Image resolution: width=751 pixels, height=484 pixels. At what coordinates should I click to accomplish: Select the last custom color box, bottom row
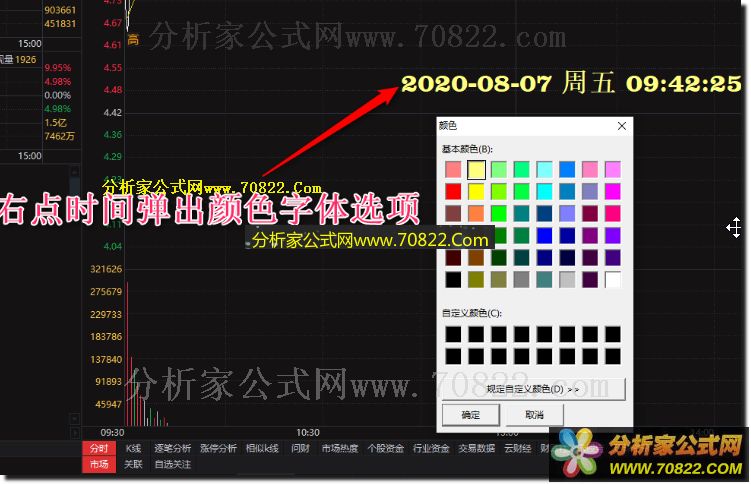(613, 356)
